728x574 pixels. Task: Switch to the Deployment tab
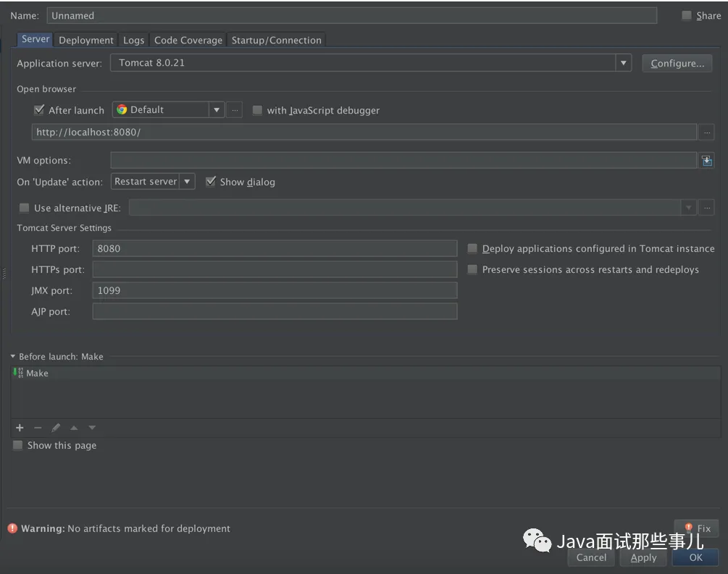[86, 41]
